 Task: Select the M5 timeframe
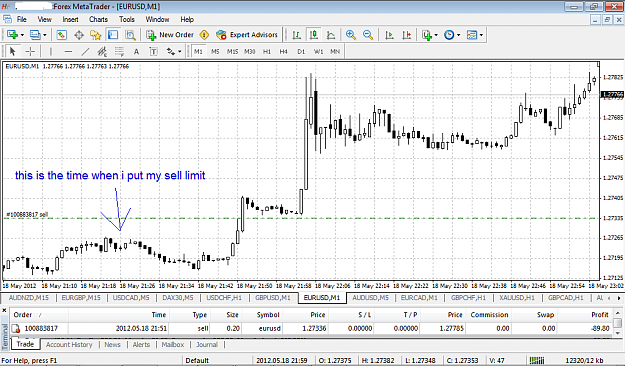(x=215, y=51)
